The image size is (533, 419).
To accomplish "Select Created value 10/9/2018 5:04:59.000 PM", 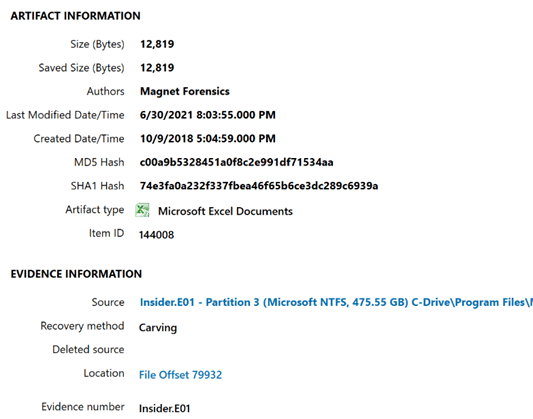I will click(208, 139).
